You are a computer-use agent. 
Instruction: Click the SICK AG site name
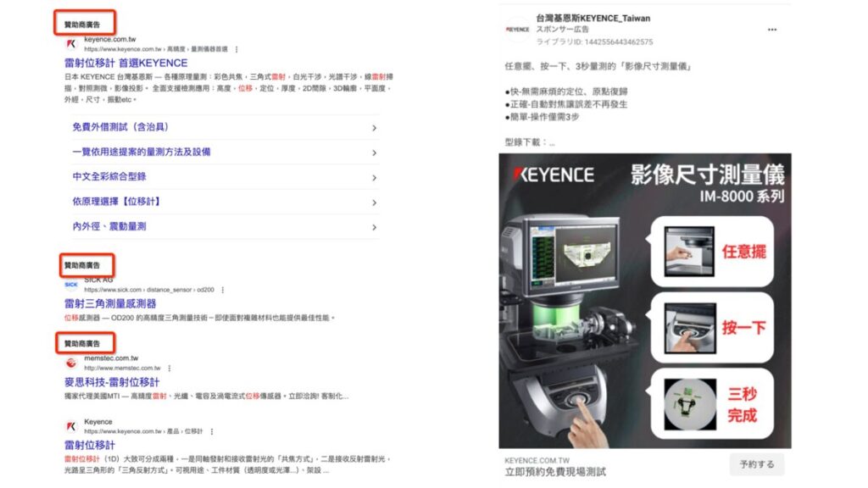98,280
